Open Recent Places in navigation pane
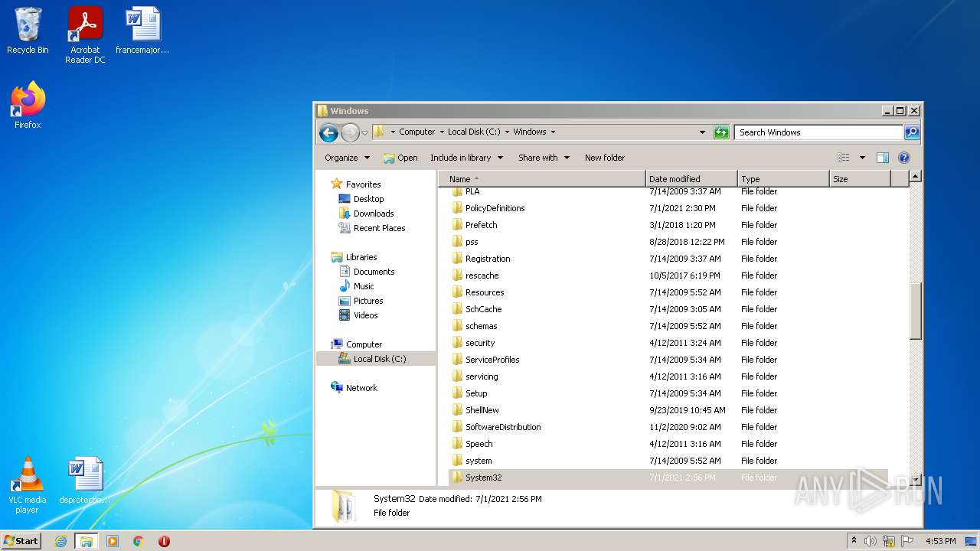The width and height of the screenshot is (980, 551). (379, 228)
